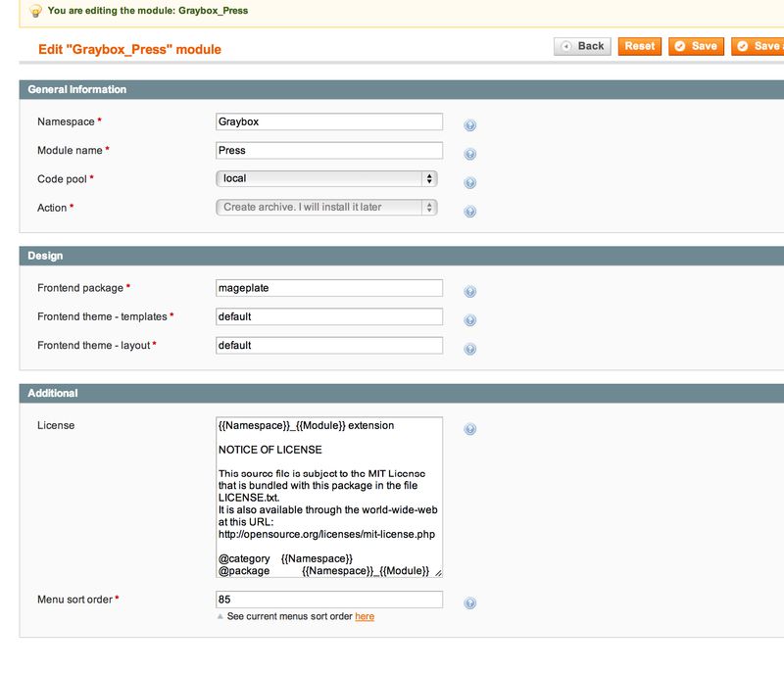The width and height of the screenshot is (784, 673).
Task: Click help icon beside Module name field
Action: (x=470, y=154)
